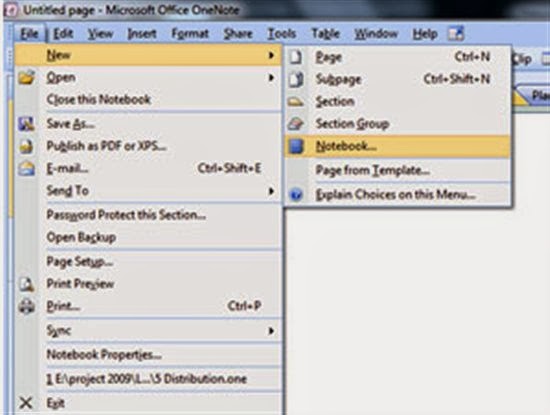The image size is (550, 415).
Task: Create new Section from submenu
Action: pyautogui.click(x=397, y=102)
